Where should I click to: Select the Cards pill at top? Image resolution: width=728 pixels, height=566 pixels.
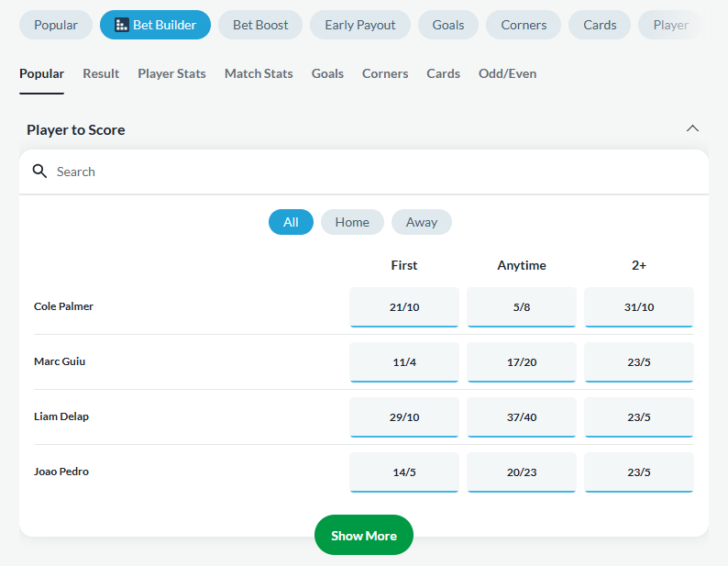point(600,25)
